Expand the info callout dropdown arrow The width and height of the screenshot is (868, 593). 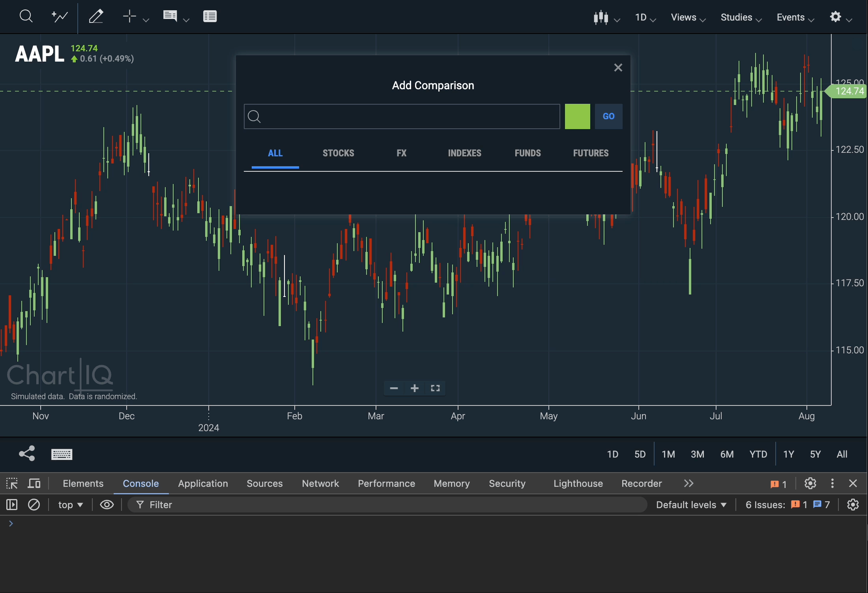186,20
